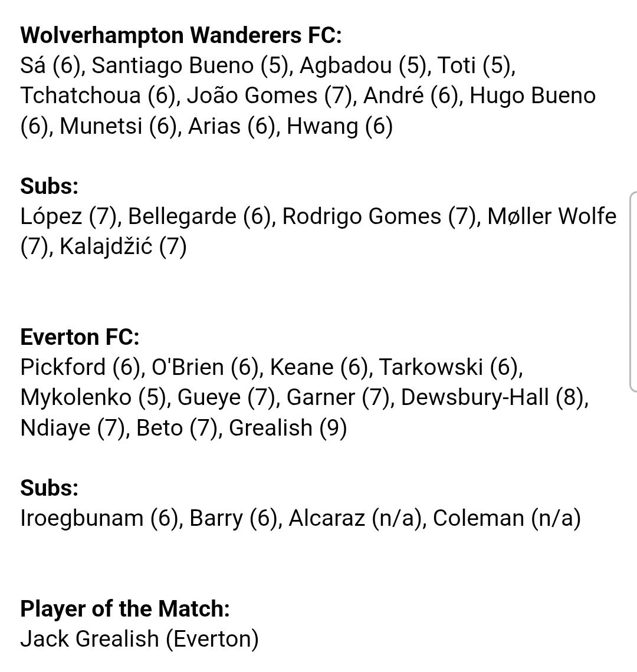The width and height of the screenshot is (637, 672).
Task: Click the Player of the Match heading
Action: pos(125,608)
